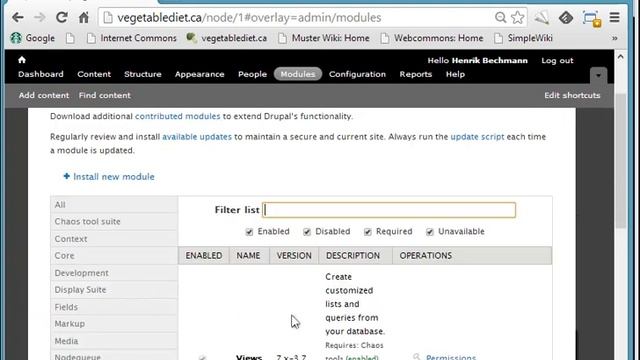Click the Find content shortcut
Image resolution: width=640 pixels, height=360 pixels.
(x=104, y=95)
